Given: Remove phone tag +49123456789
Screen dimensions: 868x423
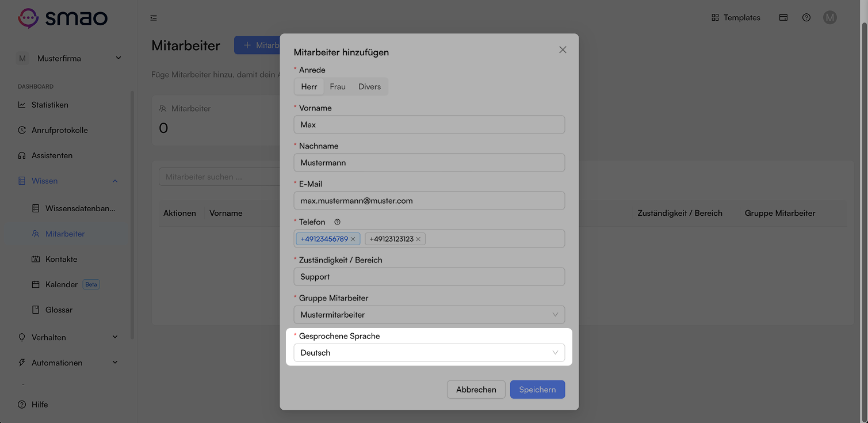Looking at the screenshot, I should tap(353, 239).
